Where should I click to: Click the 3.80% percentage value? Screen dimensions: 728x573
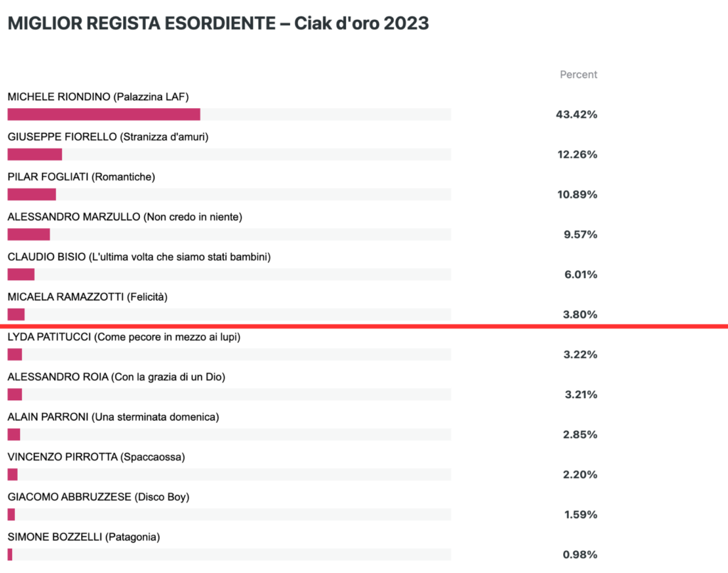580,314
